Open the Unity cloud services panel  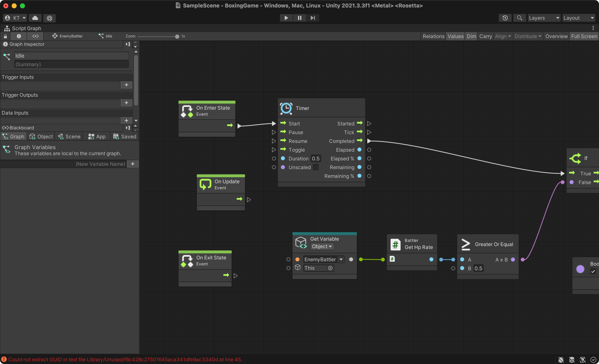tap(35, 18)
